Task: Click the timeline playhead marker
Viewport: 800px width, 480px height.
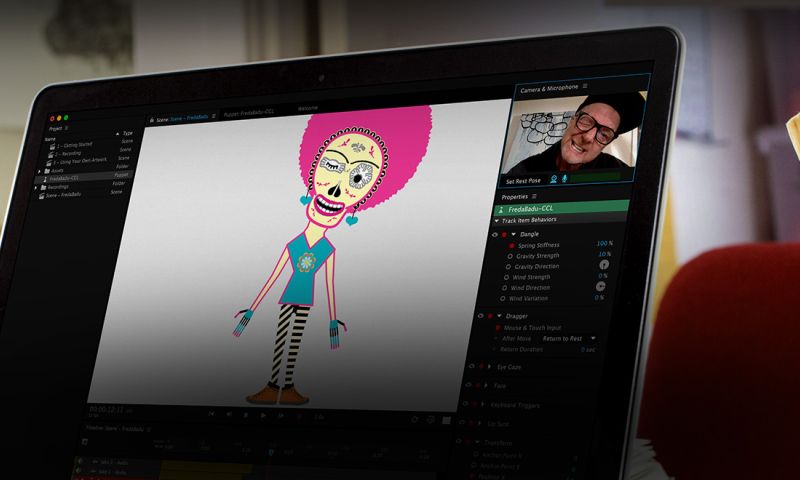Action: click(x=271, y=452)
